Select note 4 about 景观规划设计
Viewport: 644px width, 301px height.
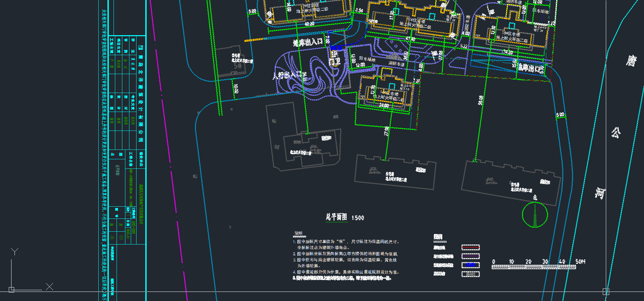pyautogui.click(x=346, y=272)
